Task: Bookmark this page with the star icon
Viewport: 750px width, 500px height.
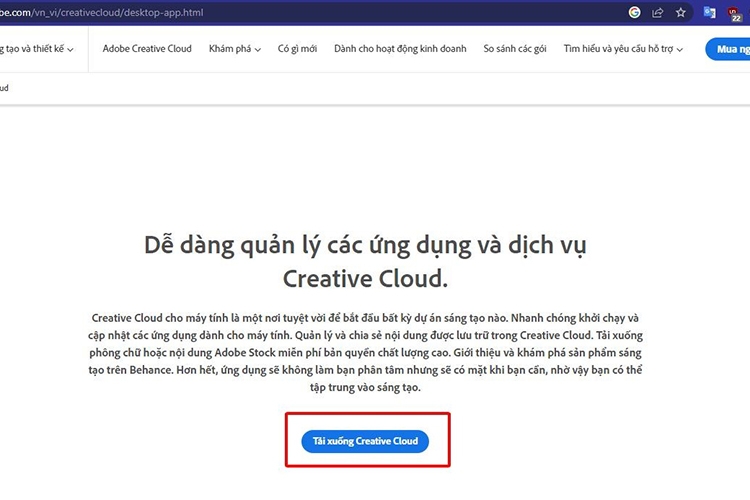Action: (x=681, y=12)
